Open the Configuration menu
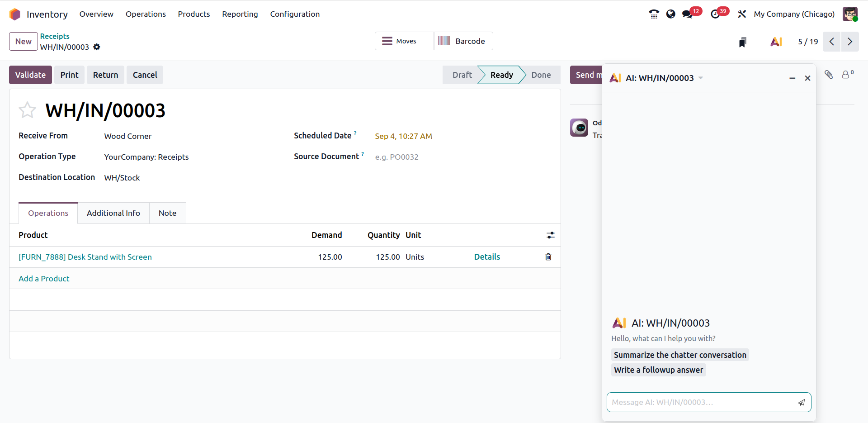Image resolution: width=868 pixels, height=423 pixels. [x=295, y=14]
